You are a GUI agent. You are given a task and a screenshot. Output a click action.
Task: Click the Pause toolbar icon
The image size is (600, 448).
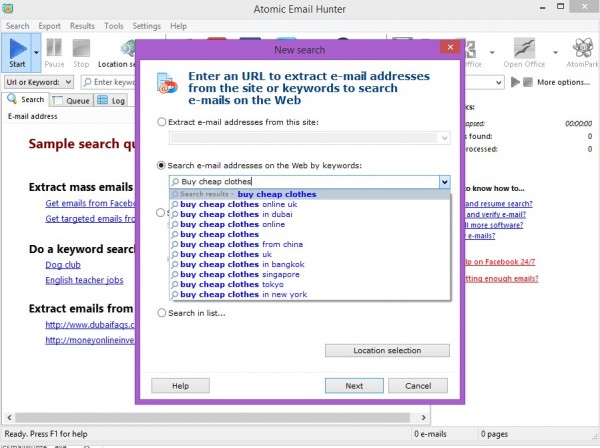54,48
